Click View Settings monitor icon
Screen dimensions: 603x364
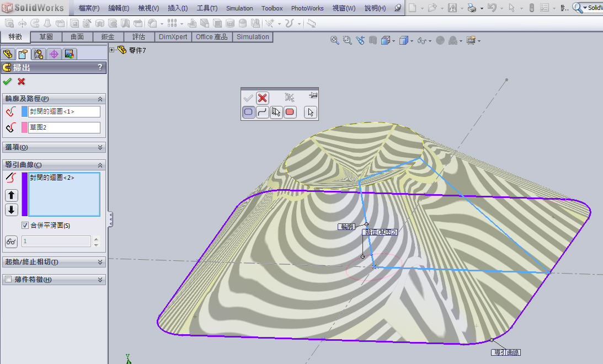pos(471,40)
